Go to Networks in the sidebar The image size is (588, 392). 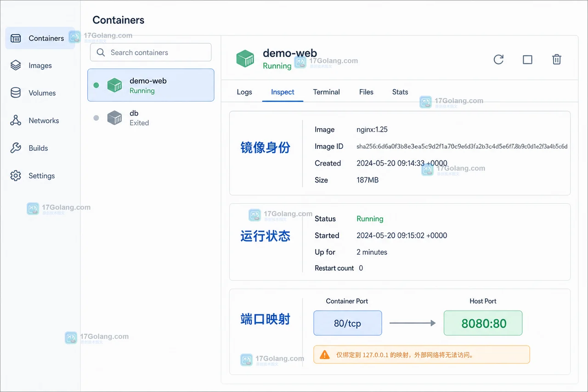click(40, 120)
